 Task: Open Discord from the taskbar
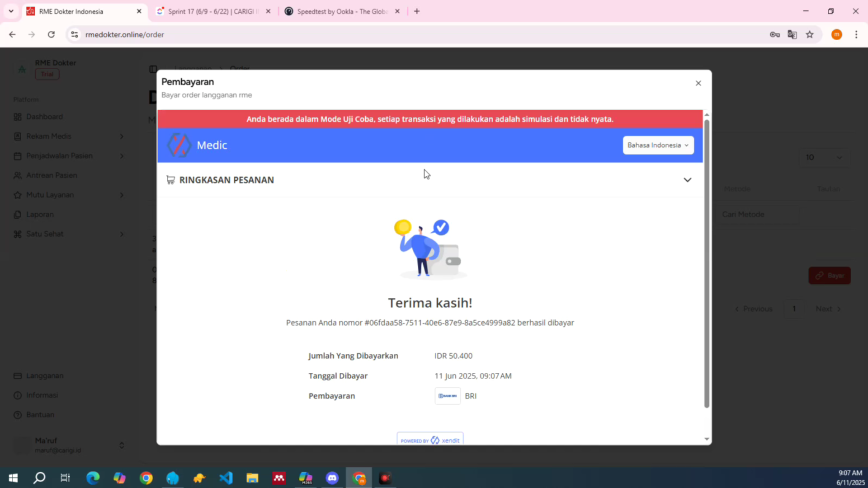332,478
